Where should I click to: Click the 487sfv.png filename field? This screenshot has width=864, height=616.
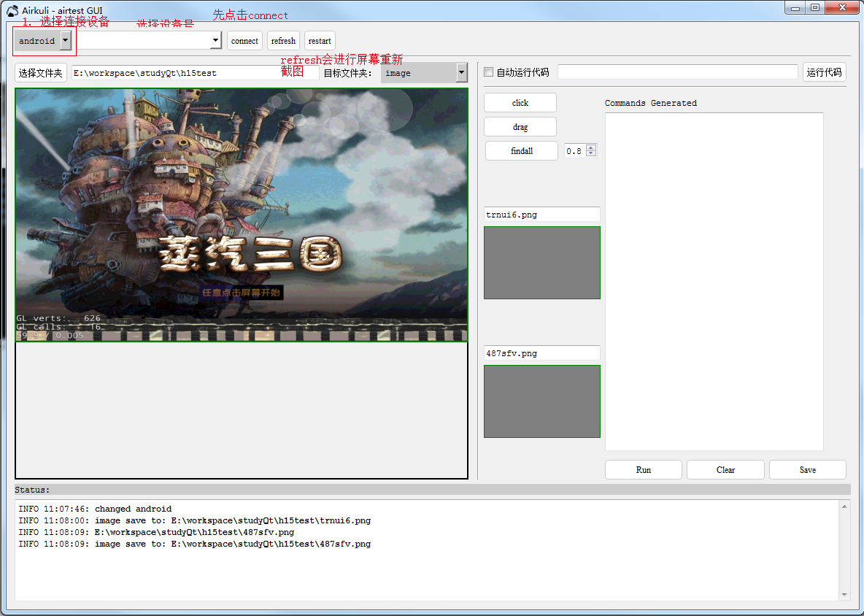click(542, 353)
